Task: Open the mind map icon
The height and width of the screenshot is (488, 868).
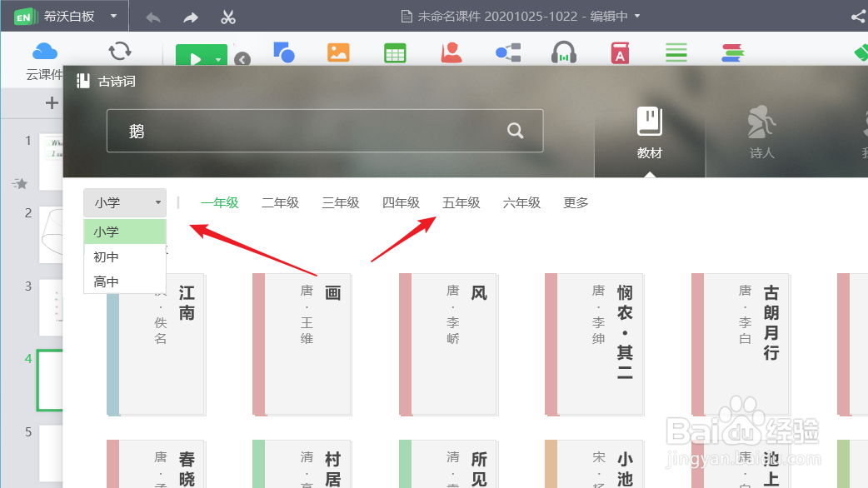Action: tap(507, 52)
